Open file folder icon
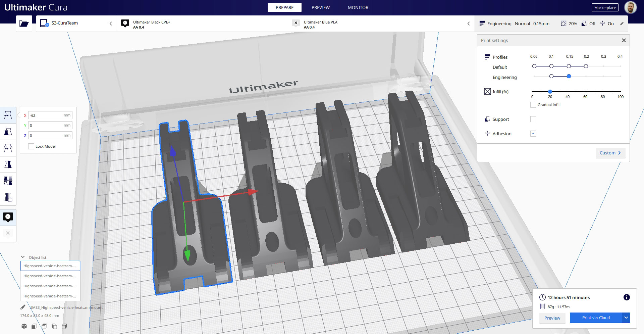Viewport: 644px width, 334px height. click(24, 23)
